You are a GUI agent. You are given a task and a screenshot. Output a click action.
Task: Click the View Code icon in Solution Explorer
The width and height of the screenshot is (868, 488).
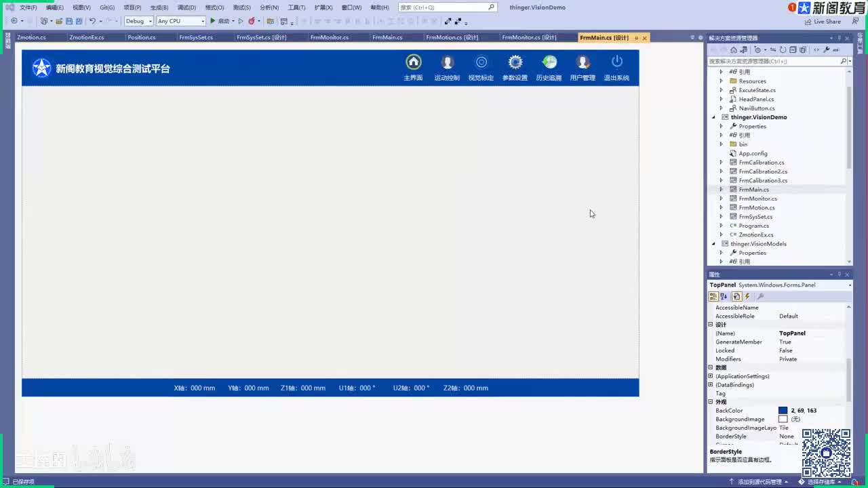[x=816, y=49]
